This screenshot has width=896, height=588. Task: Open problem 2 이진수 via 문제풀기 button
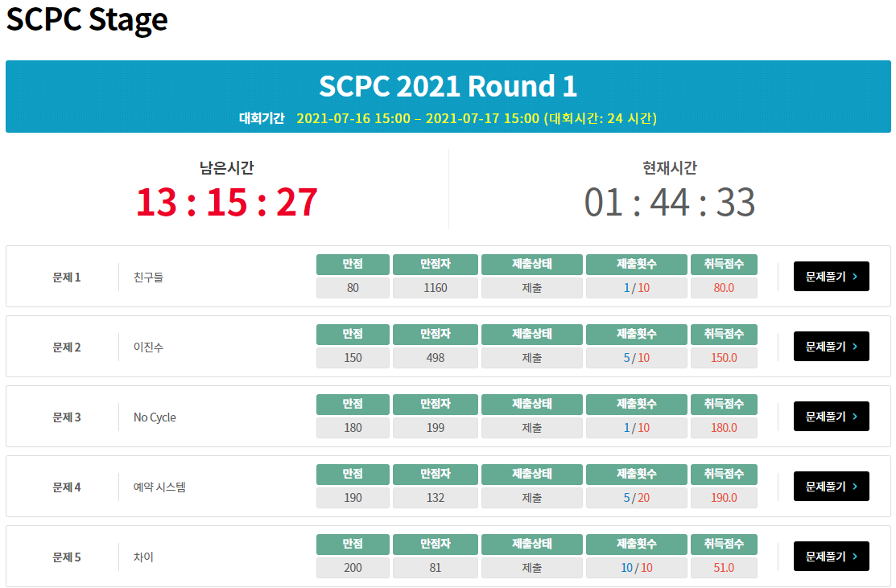pyautogui.click(x=831, y=347)
